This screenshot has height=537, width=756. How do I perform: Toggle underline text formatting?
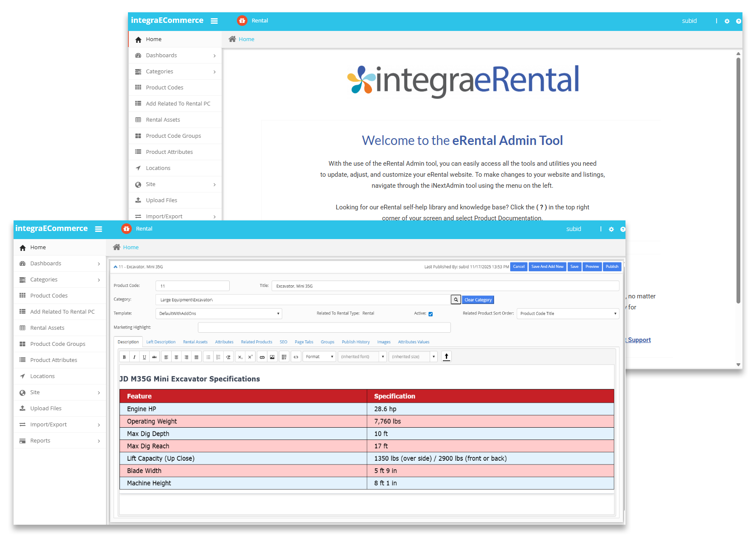[145, 357]
